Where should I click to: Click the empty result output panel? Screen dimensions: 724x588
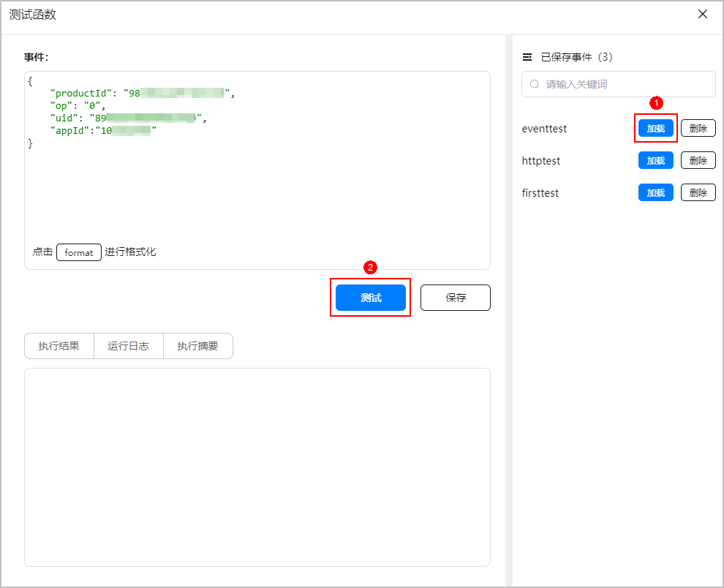click(x=257, y=467)
